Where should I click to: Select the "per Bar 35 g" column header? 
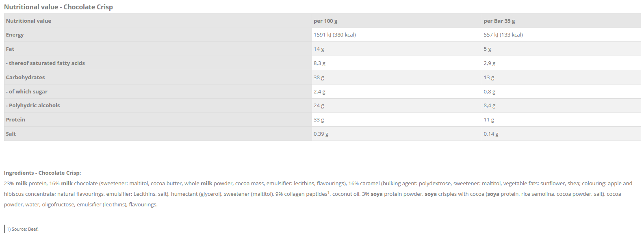(x=499, y=21)
